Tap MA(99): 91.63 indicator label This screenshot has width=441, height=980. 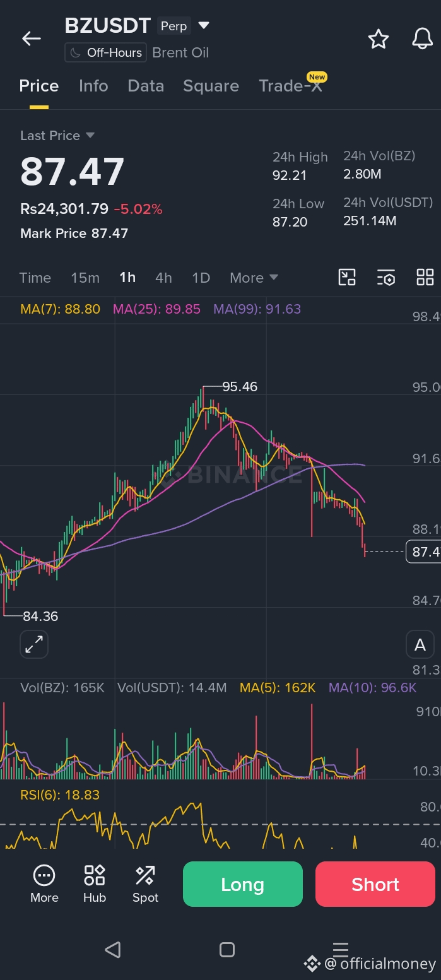[257, 309]
